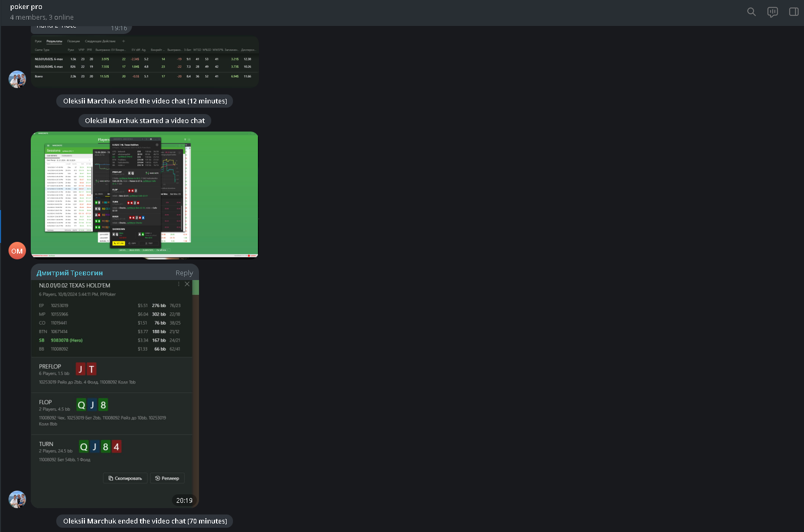This screenshot has height=532, width=804.
Task: Click the three-dot menu in hand history
Action: pos(179,284)
